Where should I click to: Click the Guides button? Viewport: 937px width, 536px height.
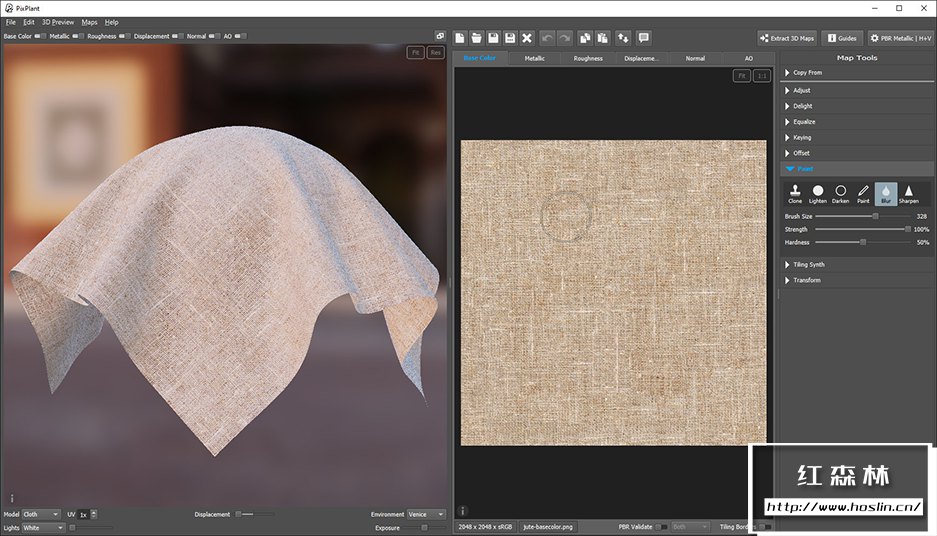842,38
